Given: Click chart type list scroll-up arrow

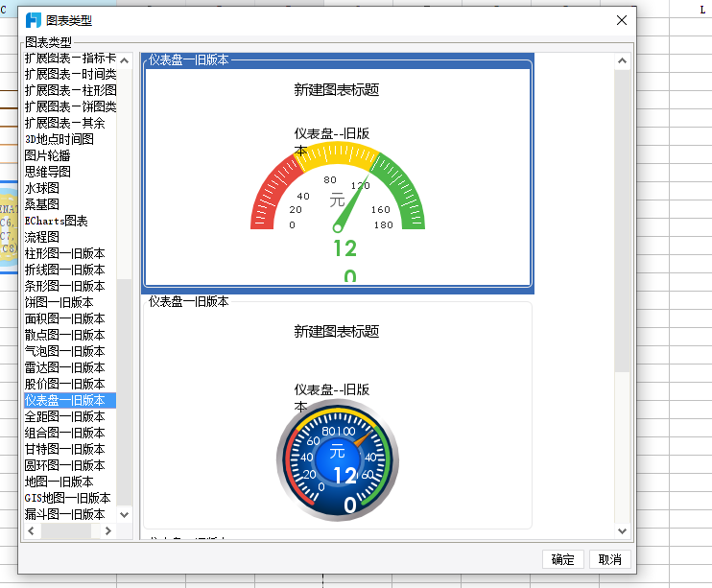Looking at the screenshot, I should (125, 60).
